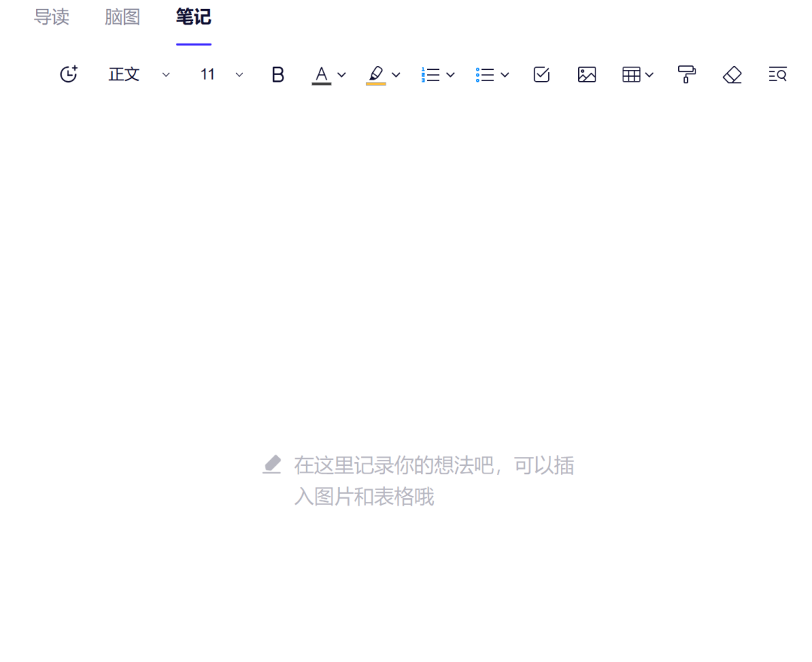Screen dimensions: 812x662
Task: Apply bold formatting
Action: click(277, 74)
